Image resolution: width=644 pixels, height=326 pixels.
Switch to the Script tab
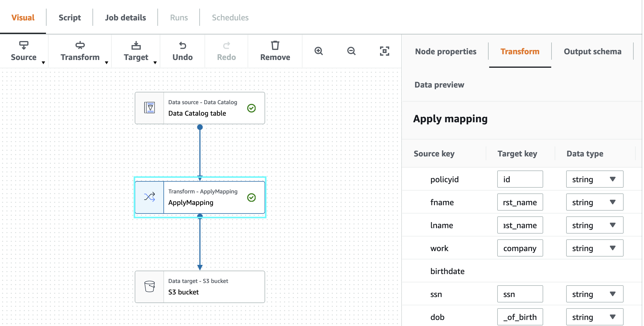pyautogui.click(x=70, y=18)
